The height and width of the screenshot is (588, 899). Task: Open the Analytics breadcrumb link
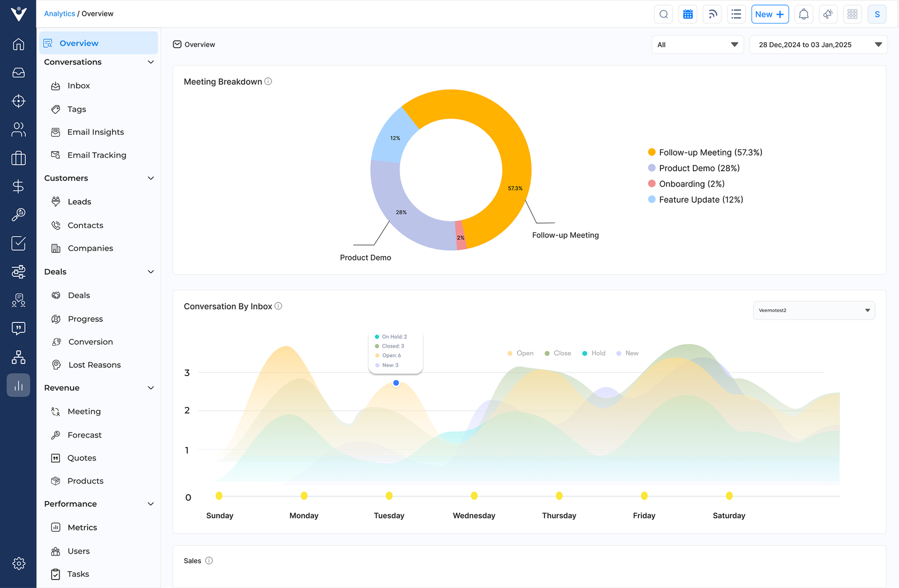coord(59,13)
